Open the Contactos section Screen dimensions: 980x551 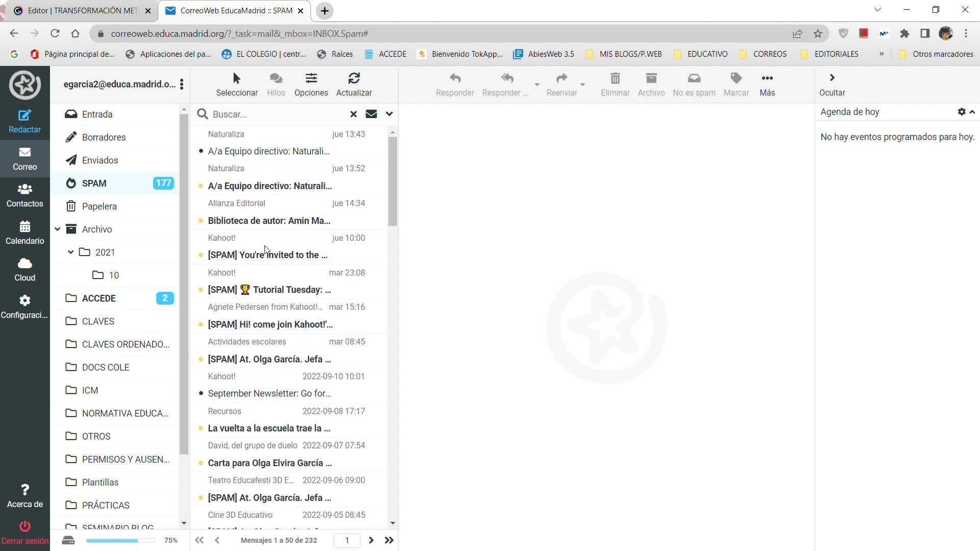[24, 195]
